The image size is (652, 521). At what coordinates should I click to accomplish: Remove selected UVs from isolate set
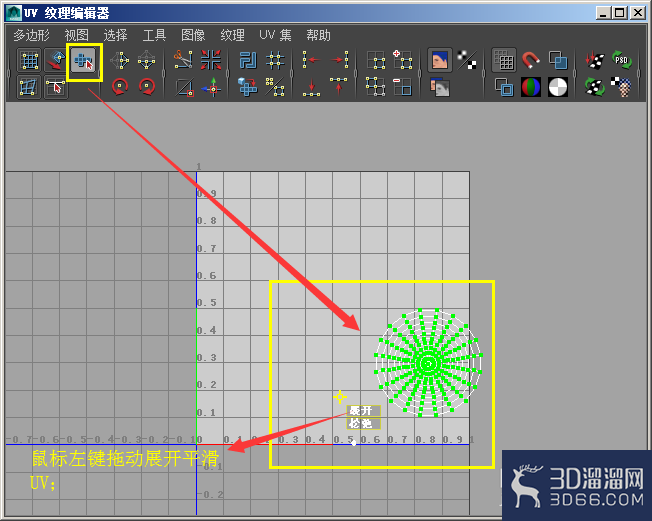pyautogui.click(x=403, y=87)
